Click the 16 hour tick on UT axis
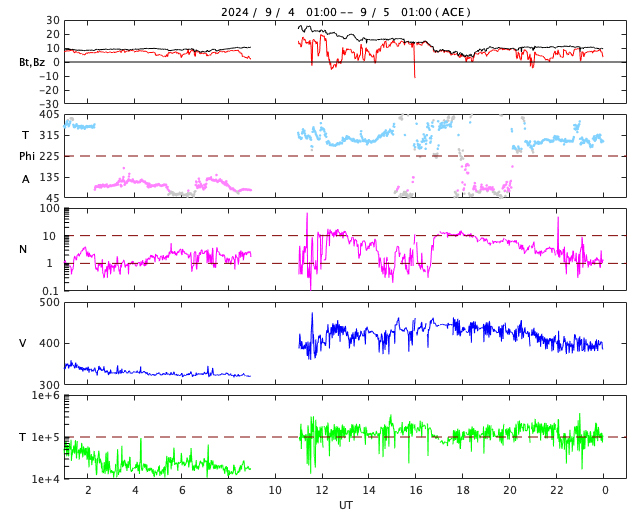This screenshot has width=640, height=512. pyautogui.click(x=416, y=490)
